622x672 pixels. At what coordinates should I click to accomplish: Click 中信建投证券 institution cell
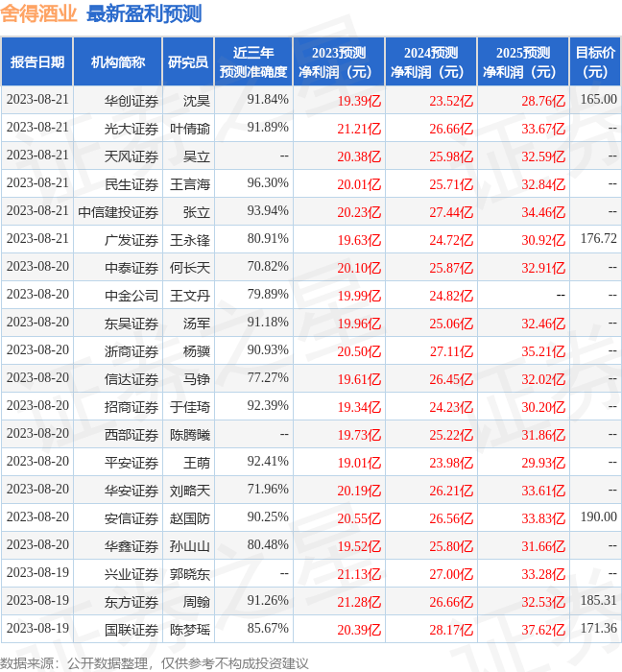118,212
